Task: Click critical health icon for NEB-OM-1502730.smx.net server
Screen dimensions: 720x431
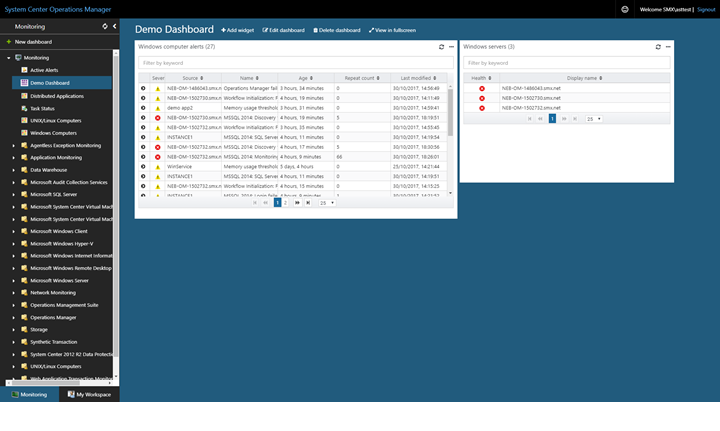Action: pos(482,98)
